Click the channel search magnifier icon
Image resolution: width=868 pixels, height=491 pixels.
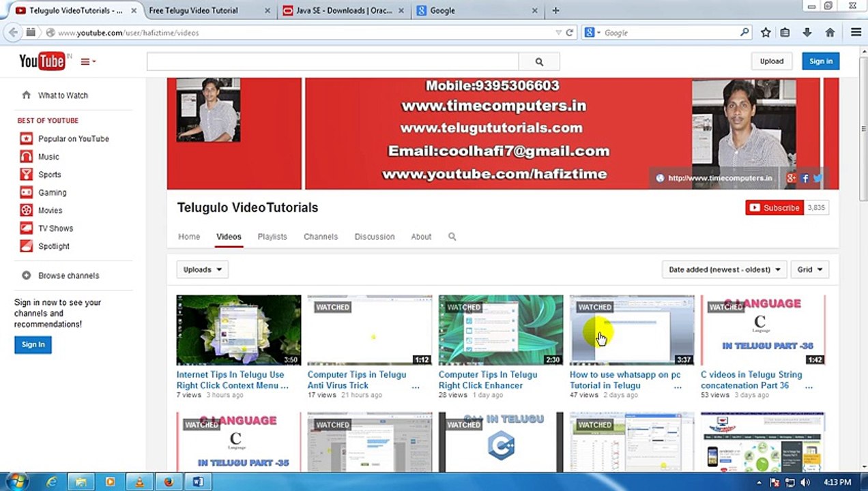[452, 237]
